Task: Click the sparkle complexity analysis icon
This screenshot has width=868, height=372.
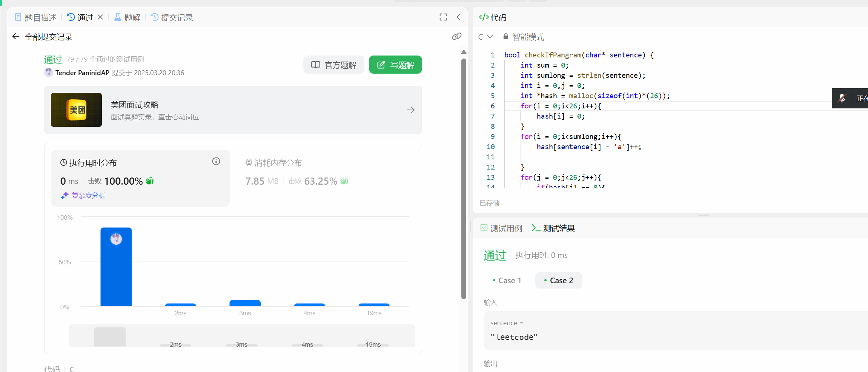Action: [65, 195]
